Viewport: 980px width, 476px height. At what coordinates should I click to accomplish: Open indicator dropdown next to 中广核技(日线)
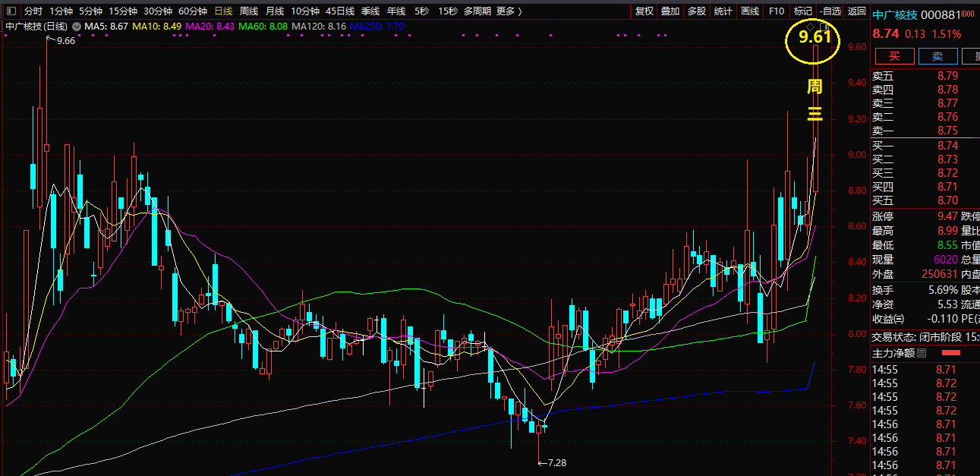click(77, 27)
